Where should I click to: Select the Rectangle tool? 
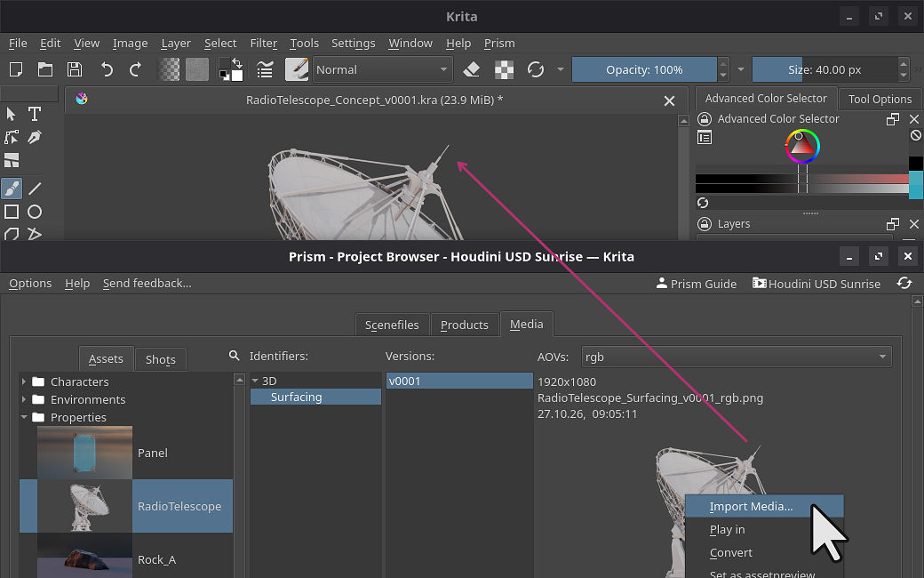pyautogui.click(x=12, y=212)
